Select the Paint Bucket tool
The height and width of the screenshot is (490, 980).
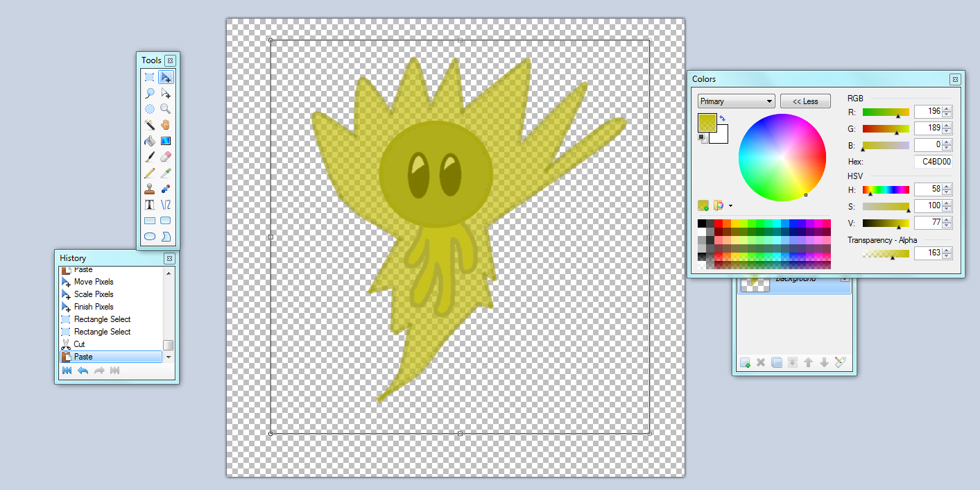(x=149, y=141)
